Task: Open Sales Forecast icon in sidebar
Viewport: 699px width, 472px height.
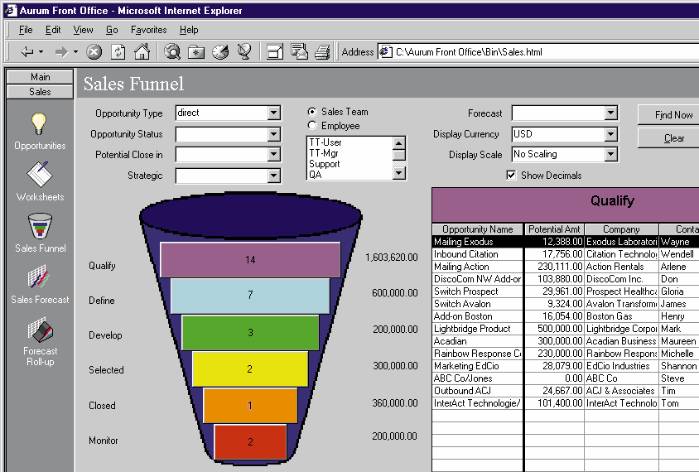Action: tap(37, 278)
